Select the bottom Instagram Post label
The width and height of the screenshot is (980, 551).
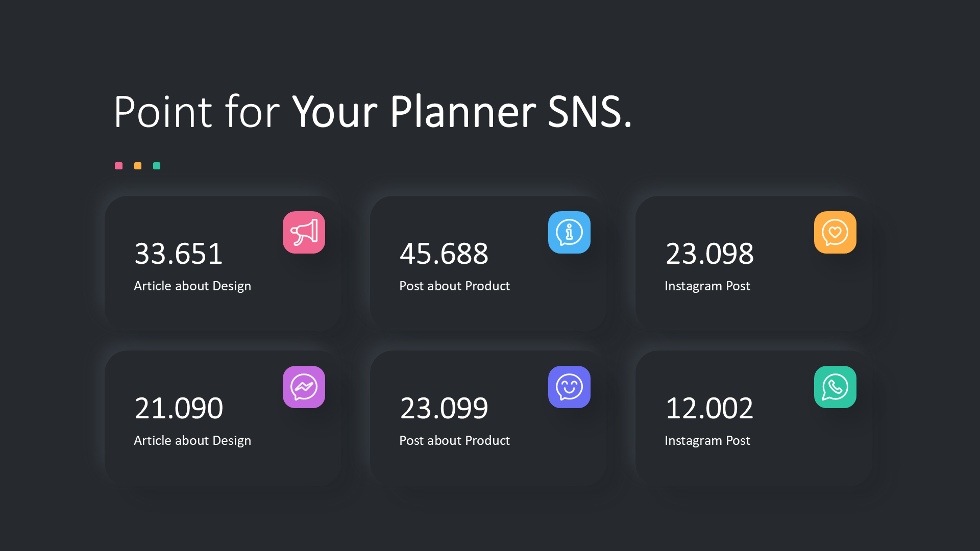pos(707,441)
